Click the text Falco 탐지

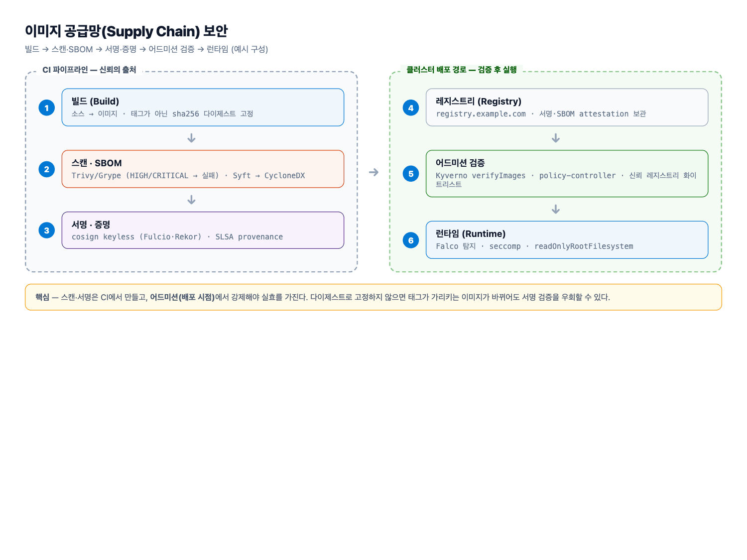tap(456, 246)
